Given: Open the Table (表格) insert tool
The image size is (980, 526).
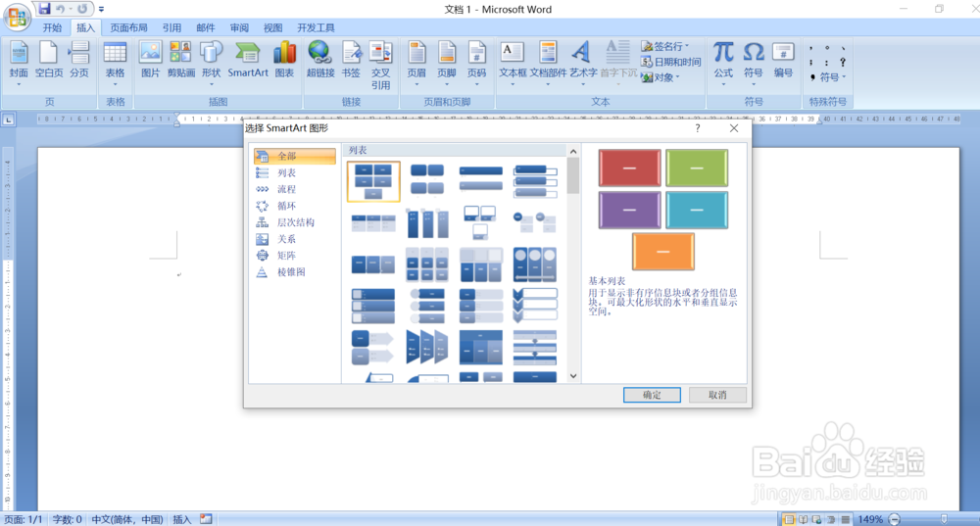Looking at the screenshot, I should click(x=115, y=61).
